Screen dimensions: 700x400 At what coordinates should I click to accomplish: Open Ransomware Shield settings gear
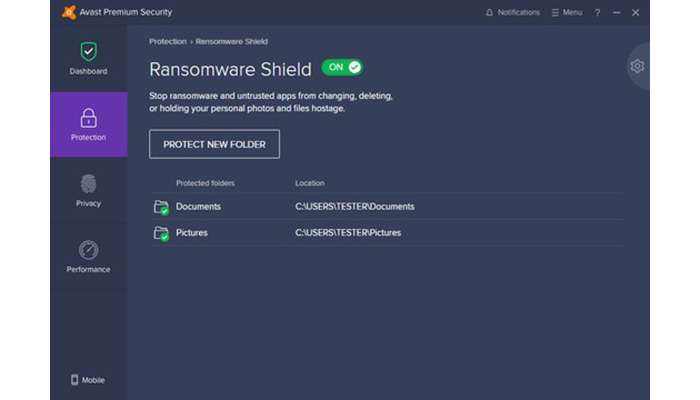pyautogui.click(x=637, y=66)
